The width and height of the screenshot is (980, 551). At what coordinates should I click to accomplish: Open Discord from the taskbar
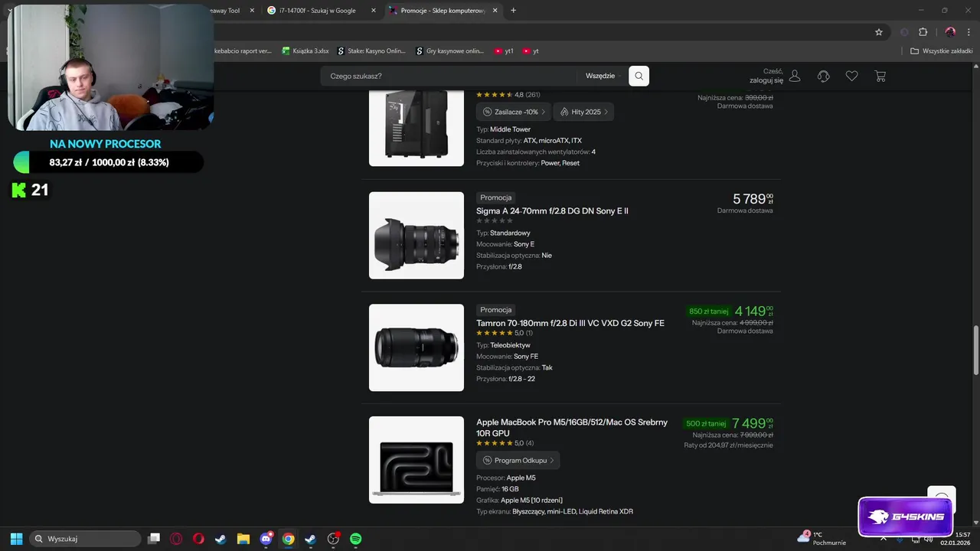pyautogui.click(x=266, y=539)
